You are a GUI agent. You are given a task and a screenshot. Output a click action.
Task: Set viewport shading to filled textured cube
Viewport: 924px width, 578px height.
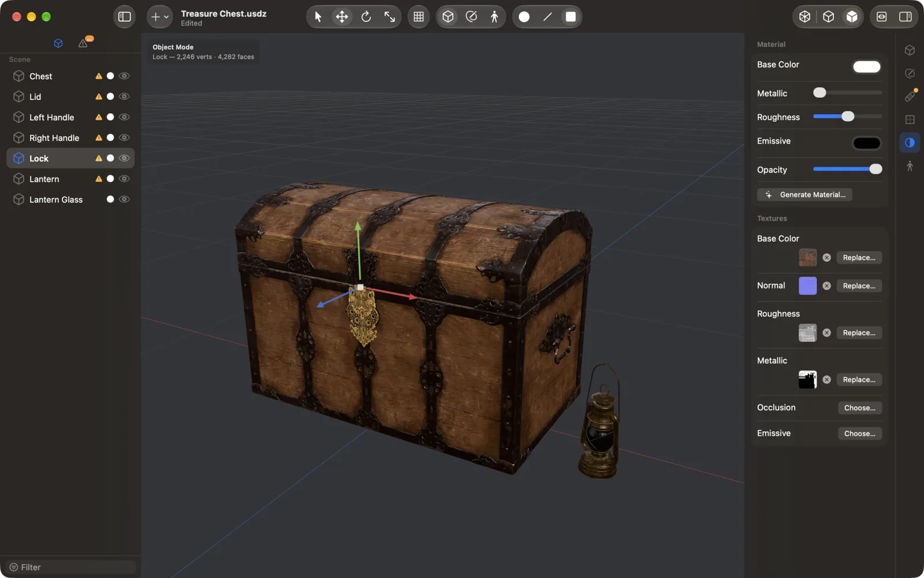click(852, 17)
